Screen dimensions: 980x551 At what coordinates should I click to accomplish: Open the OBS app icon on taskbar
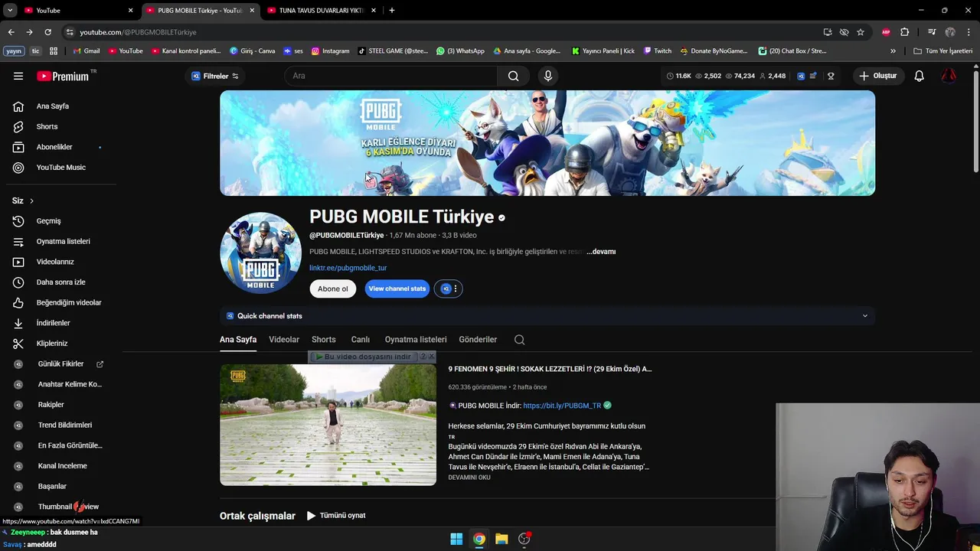click(x=524, y=539)
